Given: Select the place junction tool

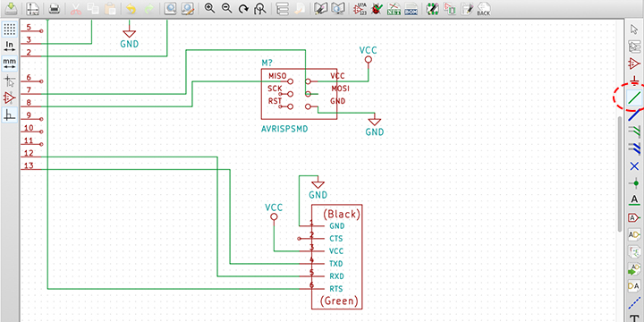Looking at the screenshot, I should 634,183.
